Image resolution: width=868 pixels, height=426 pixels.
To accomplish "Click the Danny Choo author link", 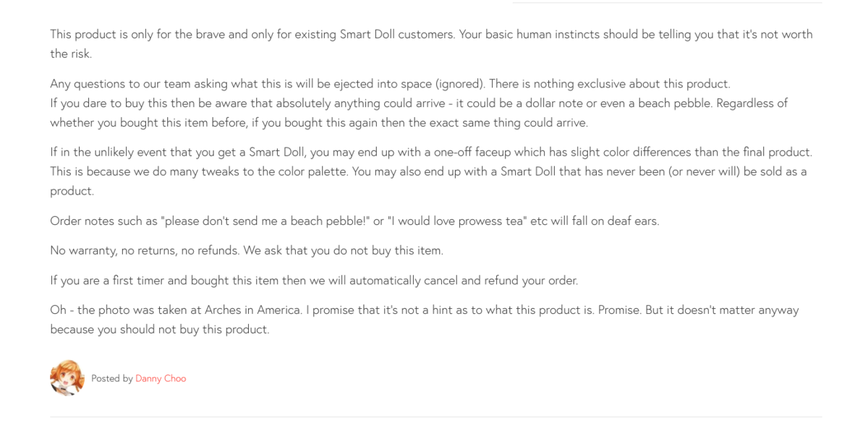I will [161, 378].
